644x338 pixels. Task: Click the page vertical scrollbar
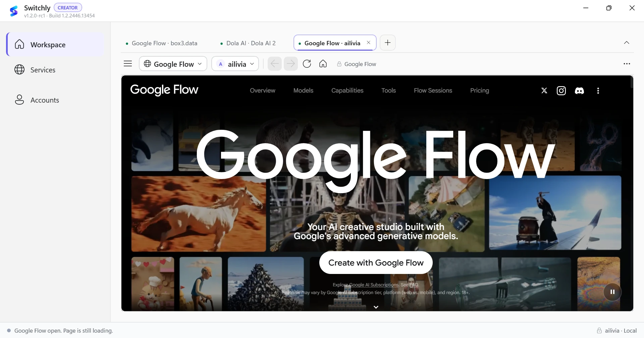(632, 82)
